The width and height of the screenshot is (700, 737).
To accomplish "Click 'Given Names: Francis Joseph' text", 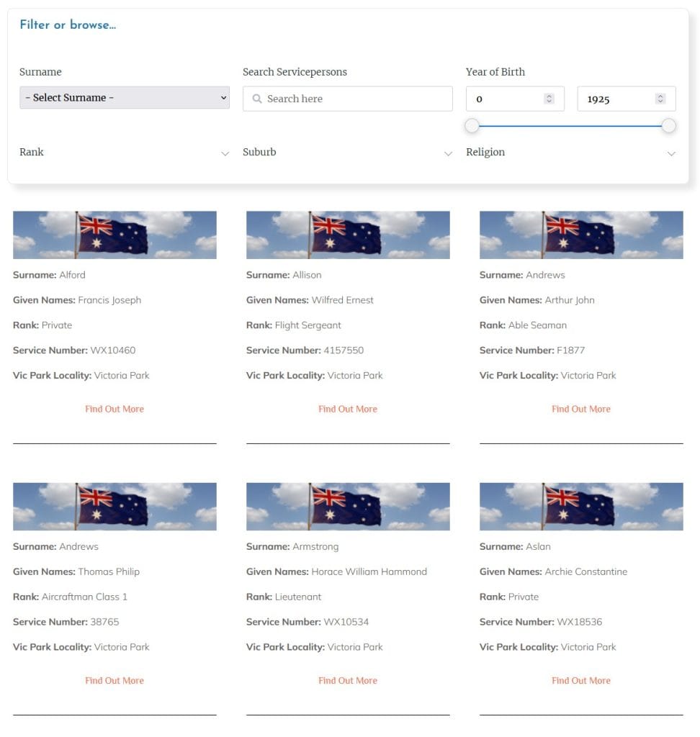I will [76, 300].
